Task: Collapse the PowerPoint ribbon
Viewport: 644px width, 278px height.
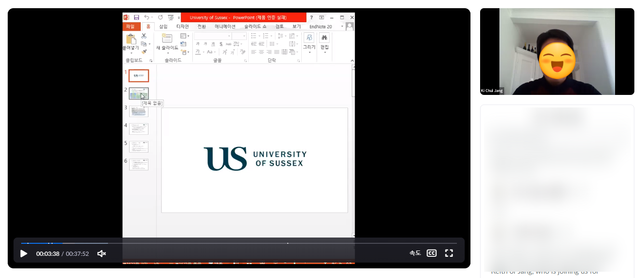Action: point(352,61)
